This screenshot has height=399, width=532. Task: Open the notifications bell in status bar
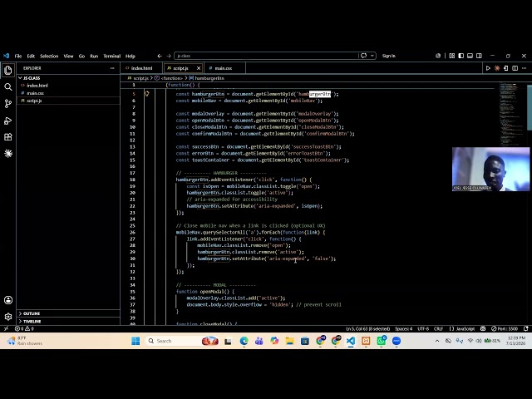point(526,328)
